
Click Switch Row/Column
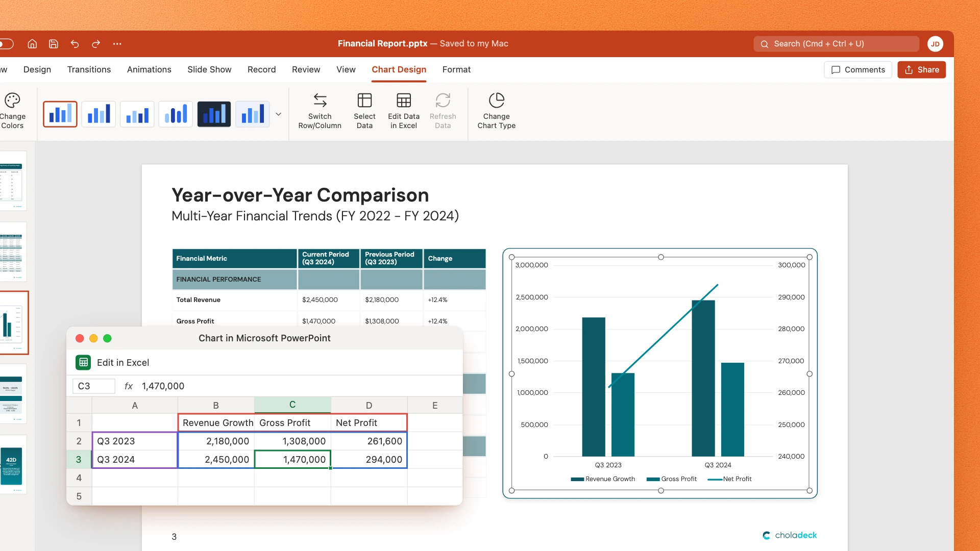point(320,111)
